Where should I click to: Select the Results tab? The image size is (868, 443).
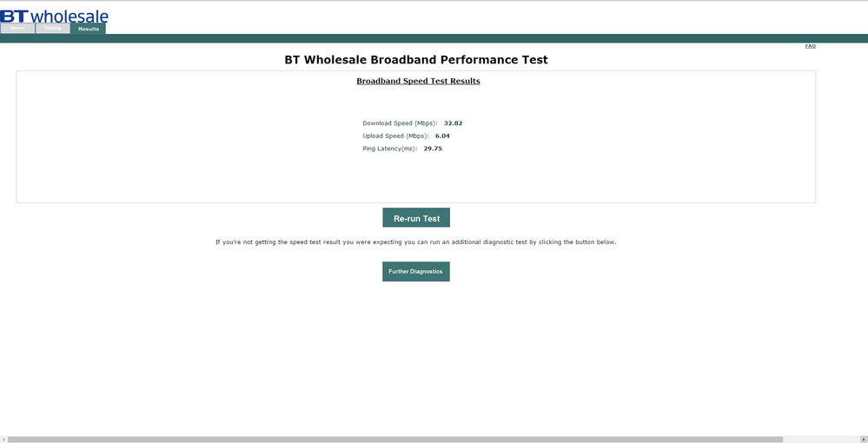88,29
